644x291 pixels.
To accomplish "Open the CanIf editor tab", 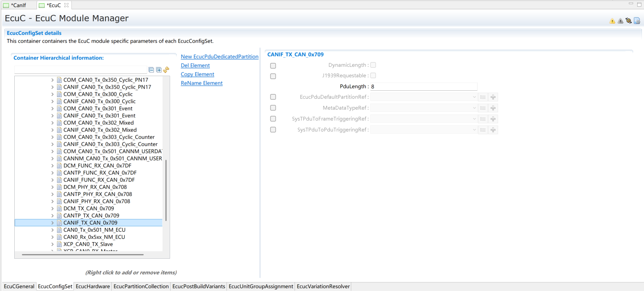I will coord(18,5).
